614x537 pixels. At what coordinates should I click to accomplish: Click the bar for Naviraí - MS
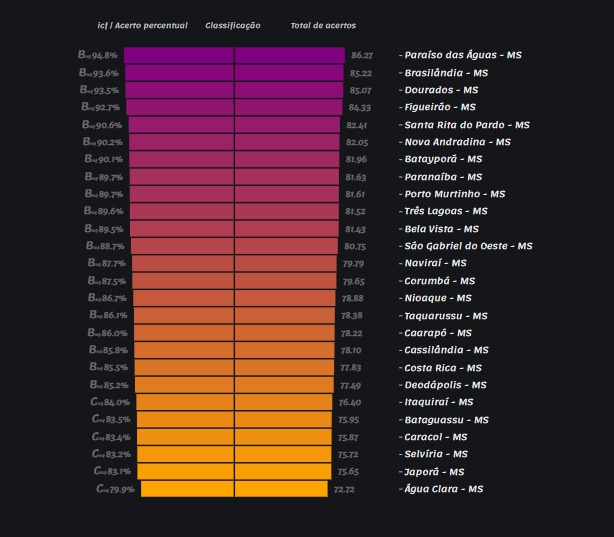tap(234, 263)
